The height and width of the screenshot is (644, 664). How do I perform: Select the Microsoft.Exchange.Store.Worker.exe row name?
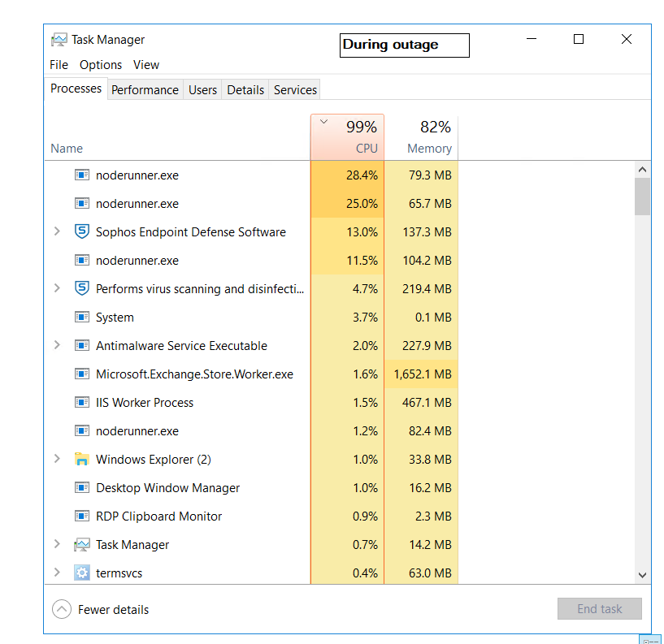194,374
